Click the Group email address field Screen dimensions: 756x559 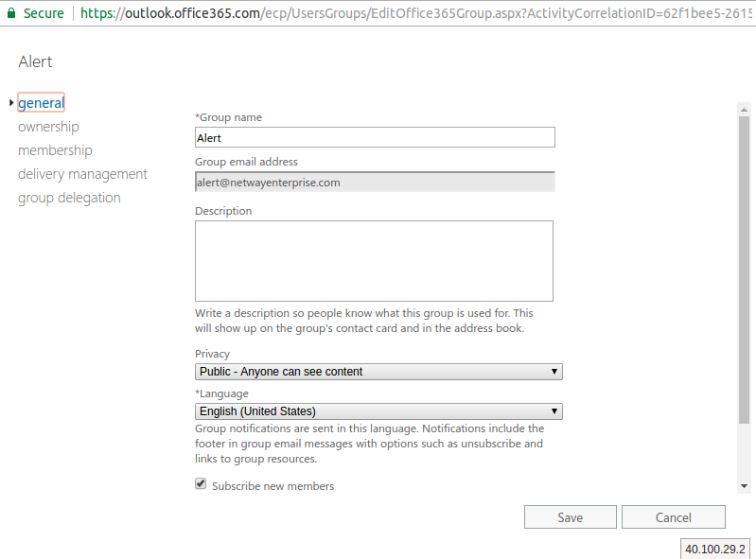click(x=375, y=182)
